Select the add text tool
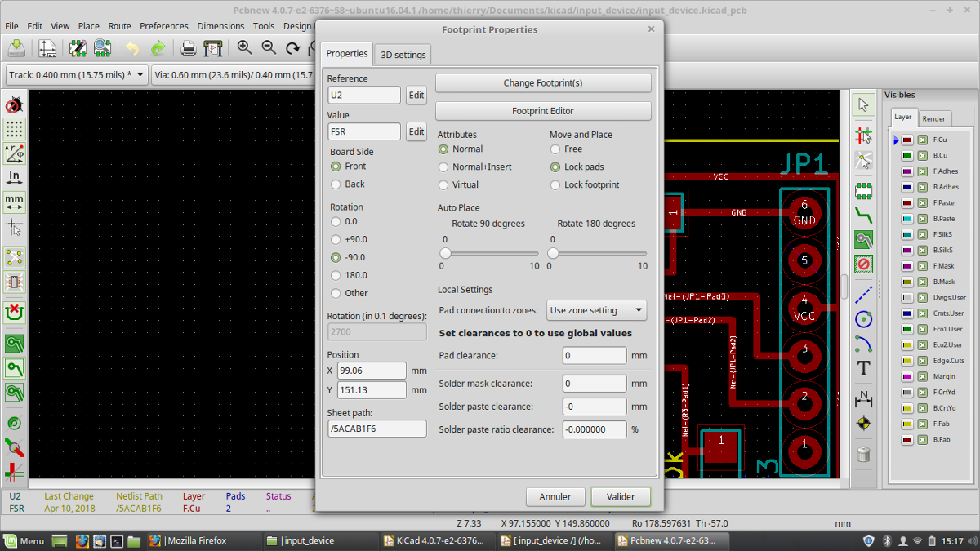The image size is (980, 551). pyautogui.click(x=863, y=369)
